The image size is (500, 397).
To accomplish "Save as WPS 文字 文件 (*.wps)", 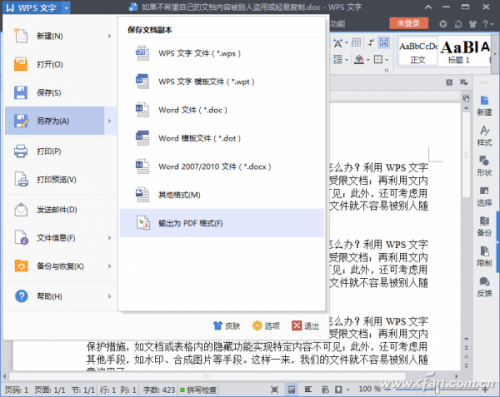I will [222, 53].
